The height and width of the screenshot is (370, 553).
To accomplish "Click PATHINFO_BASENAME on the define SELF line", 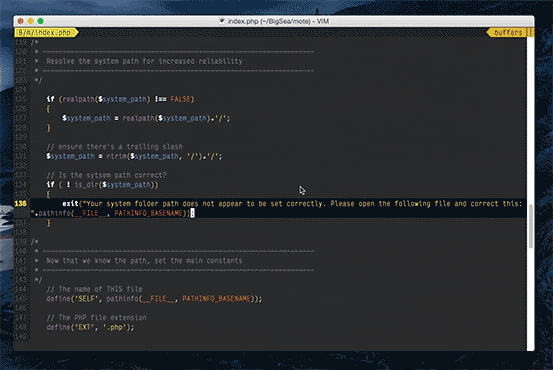I will (216, 299).
